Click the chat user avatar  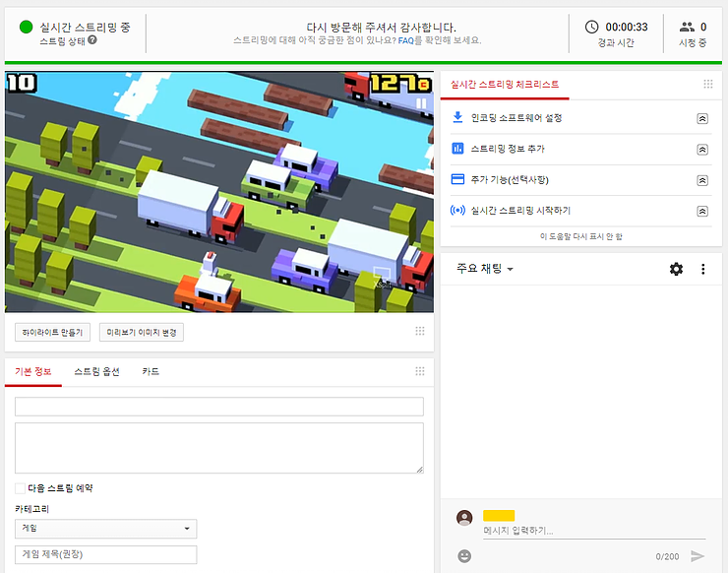coord(464,517)
